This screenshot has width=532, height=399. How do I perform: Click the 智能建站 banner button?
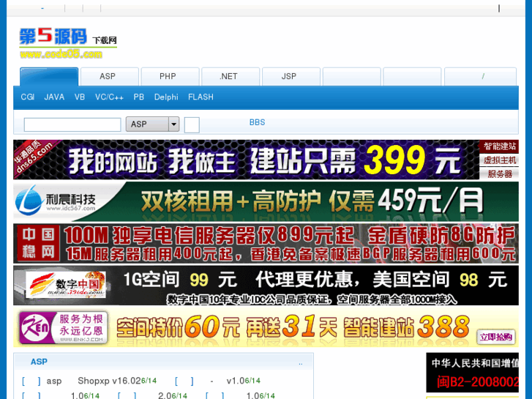(499, 146)
